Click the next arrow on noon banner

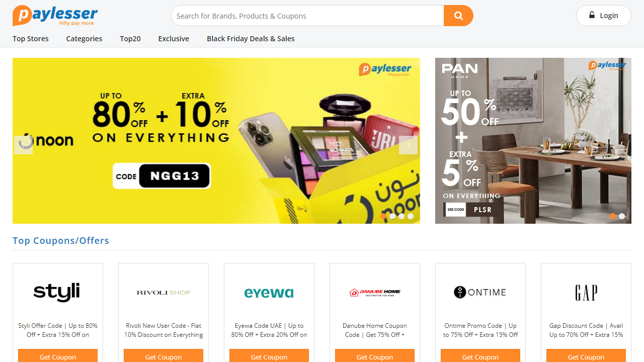408,145
